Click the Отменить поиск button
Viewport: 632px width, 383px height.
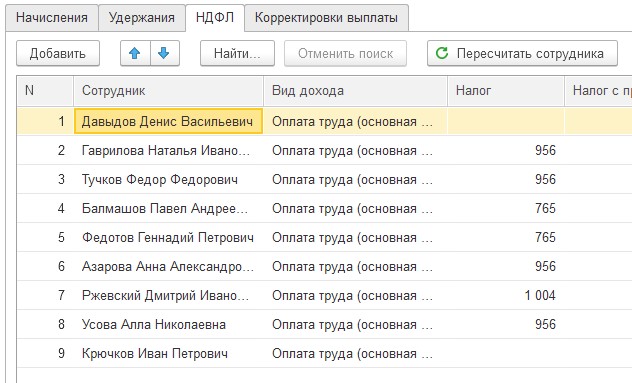(345, 53)
